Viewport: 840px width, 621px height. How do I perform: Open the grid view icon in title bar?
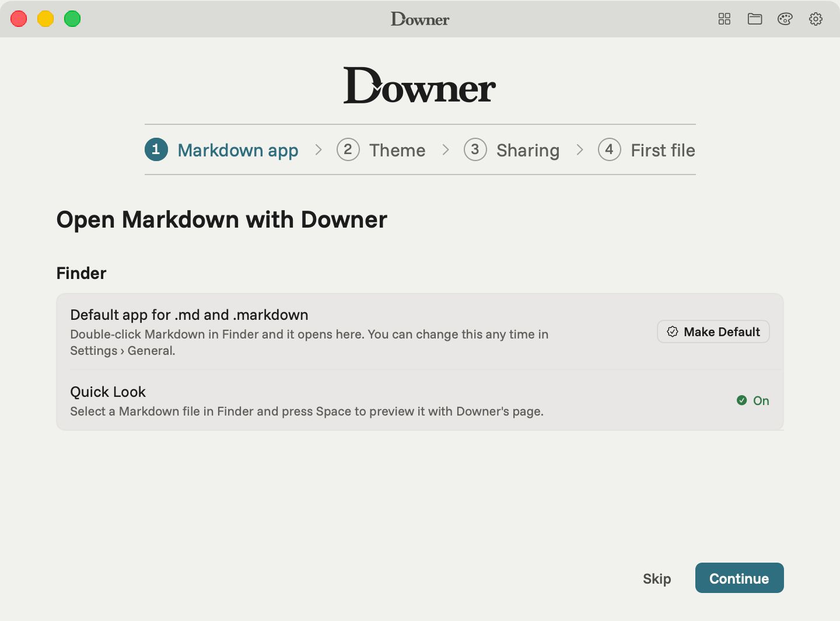coord(724,19)
